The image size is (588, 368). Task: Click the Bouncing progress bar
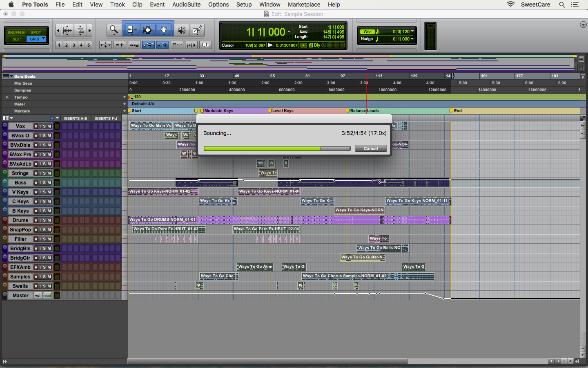click(277, 148)
